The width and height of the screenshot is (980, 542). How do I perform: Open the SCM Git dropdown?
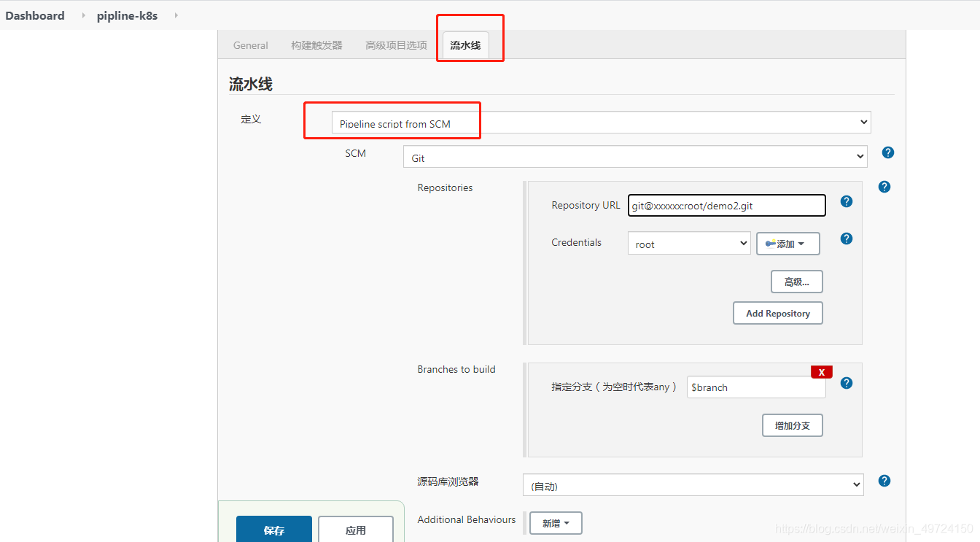(635, 157)
